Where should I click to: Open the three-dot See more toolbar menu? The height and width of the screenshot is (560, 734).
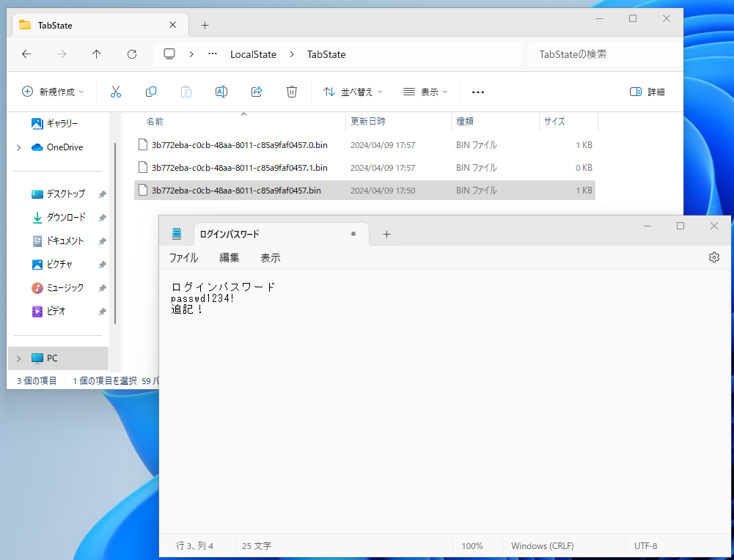(478, 92)
